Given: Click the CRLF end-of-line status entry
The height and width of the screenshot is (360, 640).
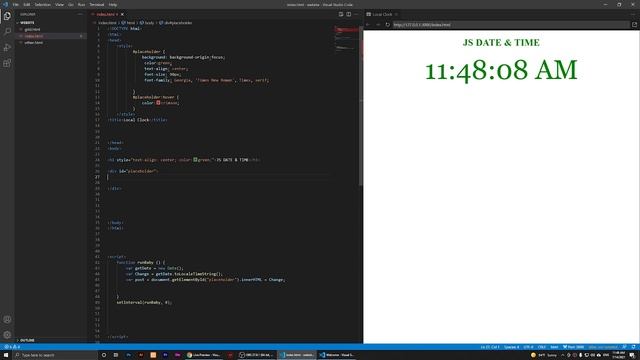Looking at the screenshot, I should point(542,347).
